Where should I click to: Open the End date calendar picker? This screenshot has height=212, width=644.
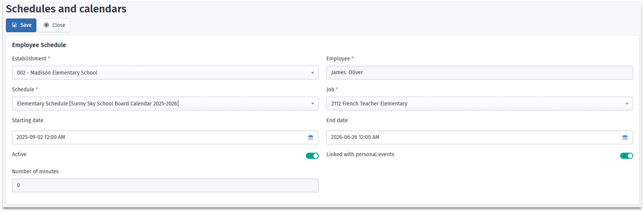(625, 137)
